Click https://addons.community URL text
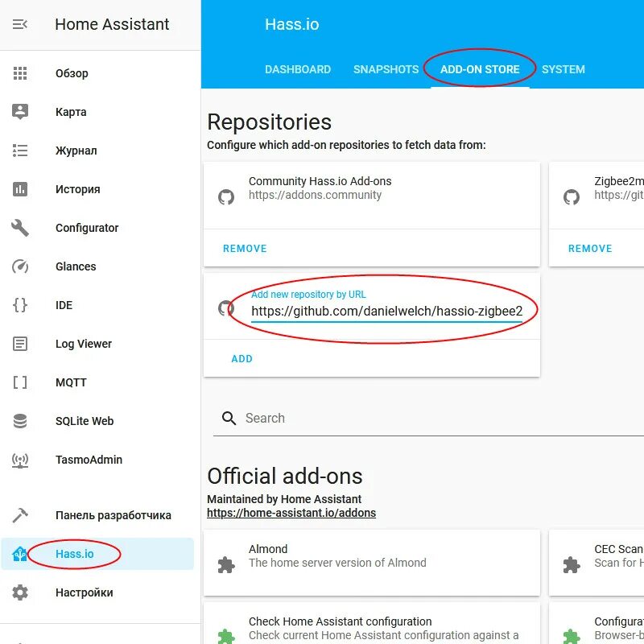644x644 pixels. (x=315, y=195)
